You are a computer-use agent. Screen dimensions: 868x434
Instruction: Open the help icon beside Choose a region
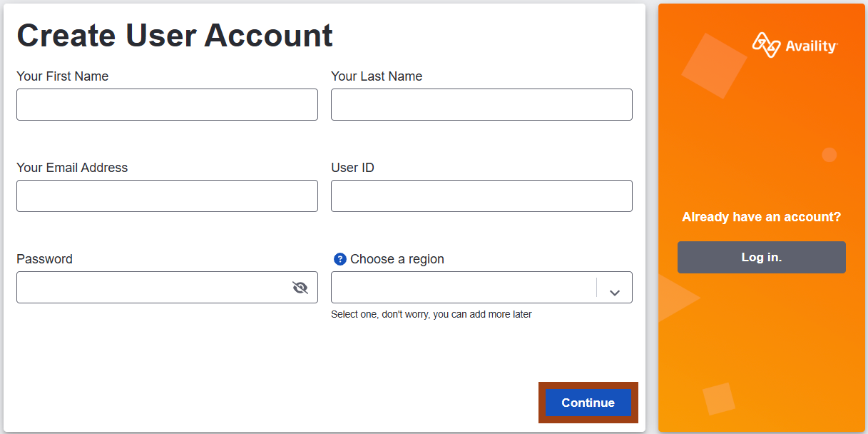[340, 259]
